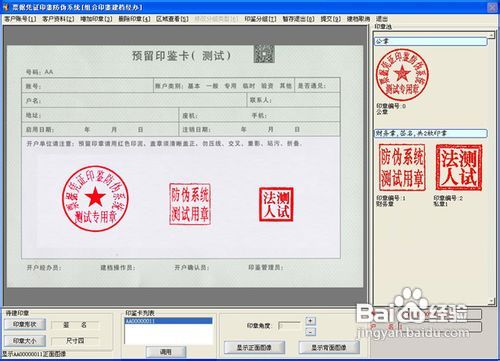This screenshot has height=361, width=500.
Task: Click the 显示正面图像 button
Action: [254, 348]
